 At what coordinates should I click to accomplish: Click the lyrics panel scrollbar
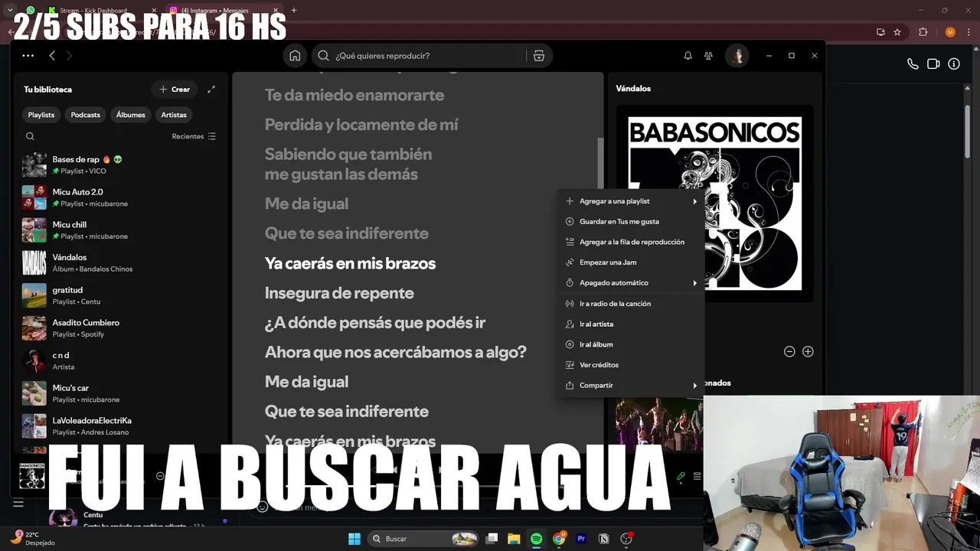point(600,165)
